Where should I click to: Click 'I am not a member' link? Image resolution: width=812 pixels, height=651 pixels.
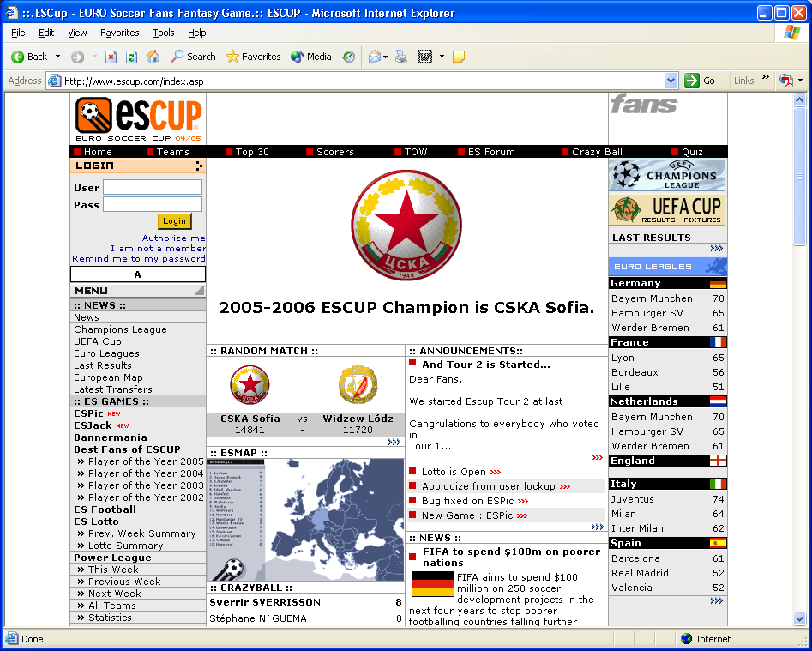click(x=158, y=249)
